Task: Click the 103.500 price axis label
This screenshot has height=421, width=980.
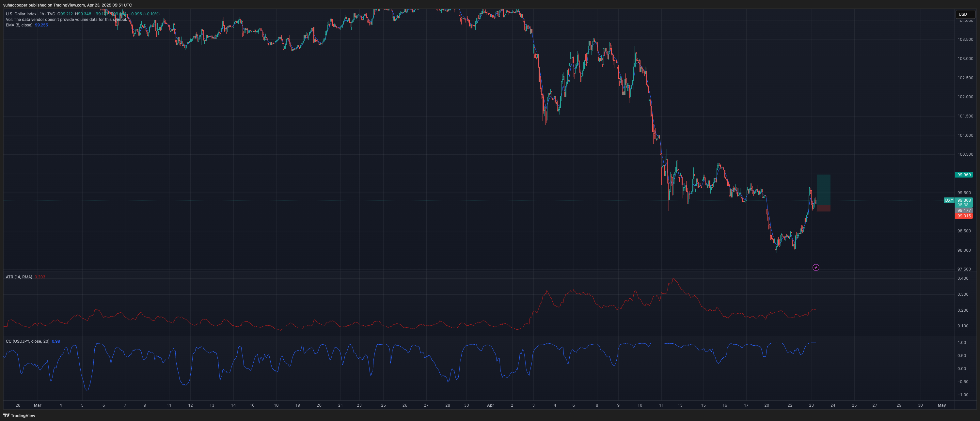Action: [965, 39]
